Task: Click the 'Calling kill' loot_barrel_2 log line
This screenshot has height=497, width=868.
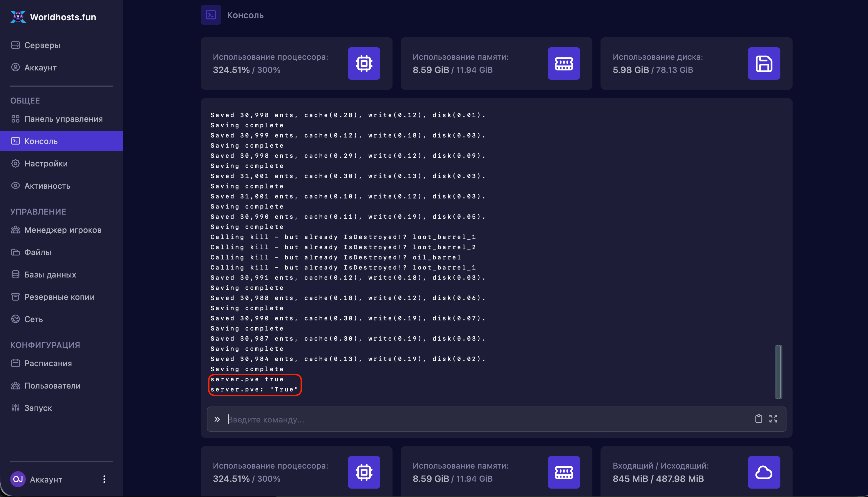Action: point(343,247)
